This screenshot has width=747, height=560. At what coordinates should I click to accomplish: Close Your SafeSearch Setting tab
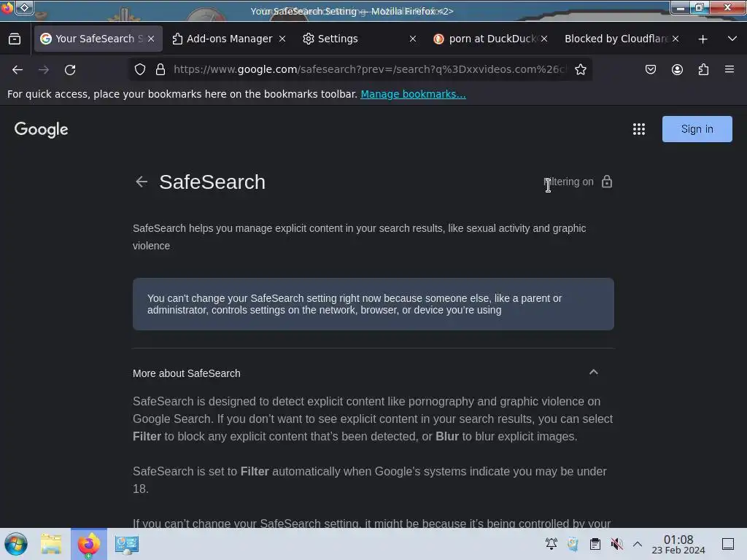click(x=151, y=39)
